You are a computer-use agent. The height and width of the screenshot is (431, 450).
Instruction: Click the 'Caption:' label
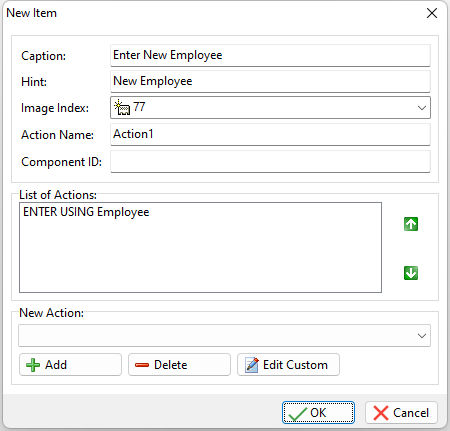pos(44,56)
